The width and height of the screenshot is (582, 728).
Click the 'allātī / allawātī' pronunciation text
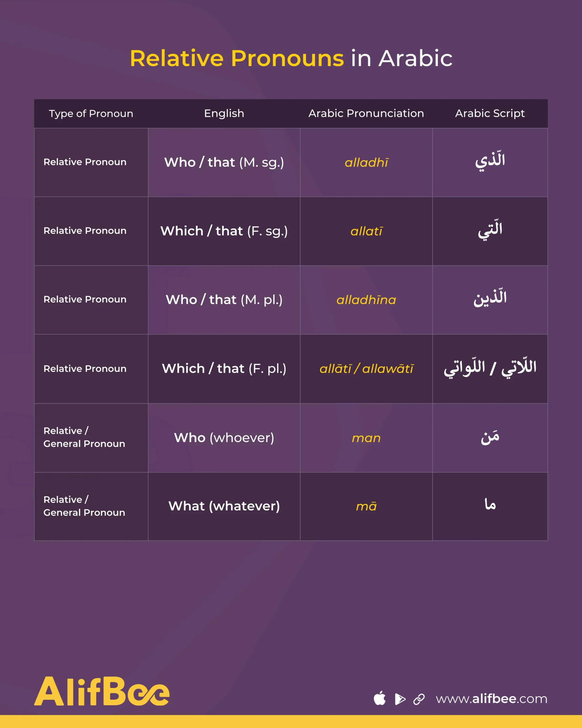tap(366, 369)
